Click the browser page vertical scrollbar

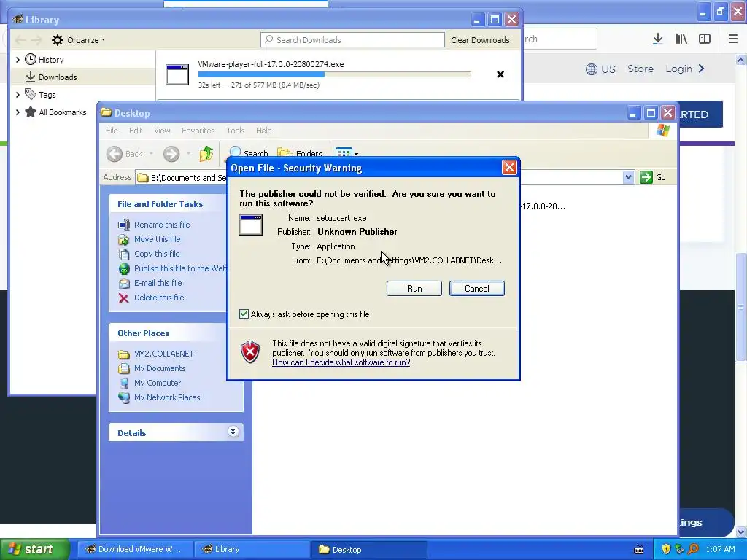740,307
